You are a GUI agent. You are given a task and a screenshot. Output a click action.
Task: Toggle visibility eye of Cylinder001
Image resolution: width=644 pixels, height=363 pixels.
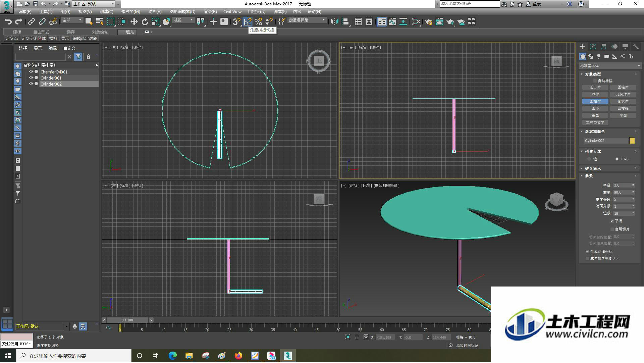pos(31,78)
